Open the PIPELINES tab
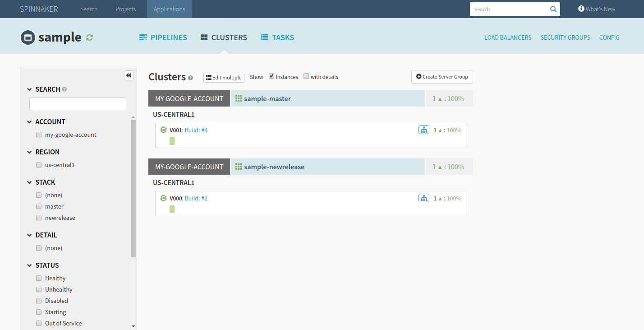 pyautogui.click(x=163, y=37)
